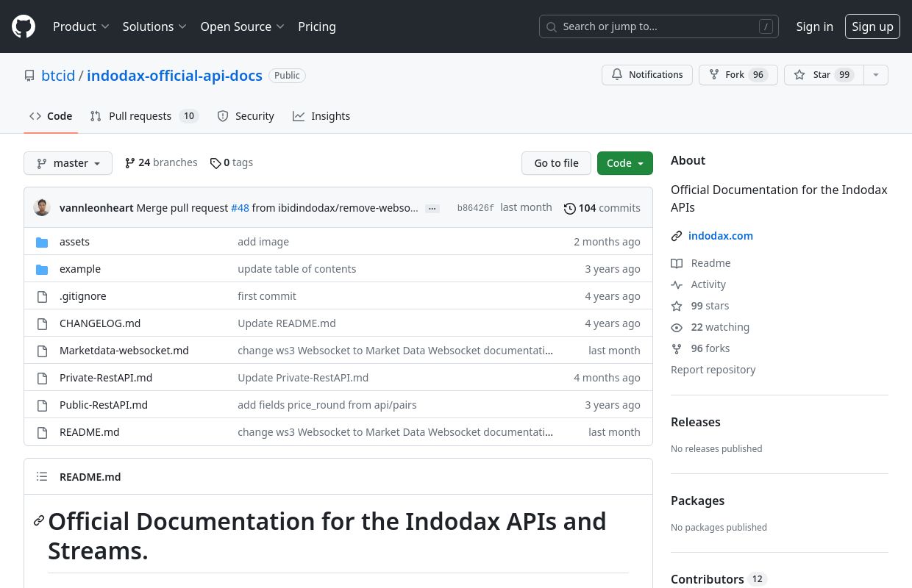The image size is (912, 588).
Task: Open the Pull requests tab
Action: click(144, 116)
